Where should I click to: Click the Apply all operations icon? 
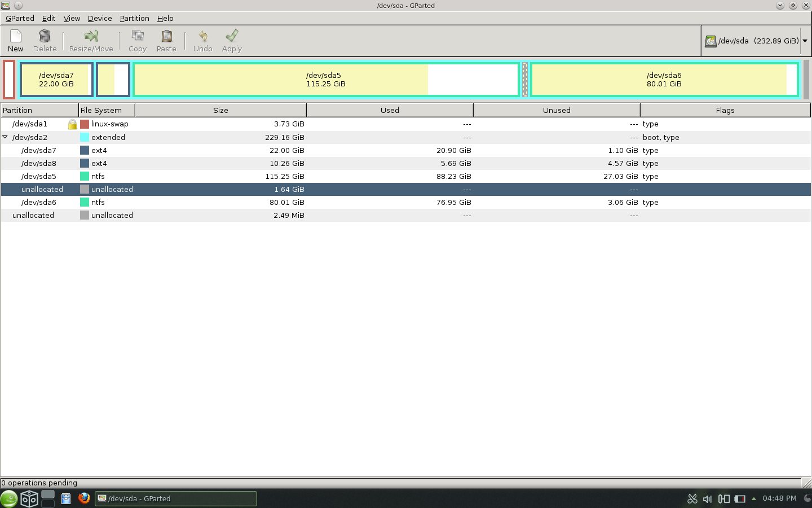point(232,37)
